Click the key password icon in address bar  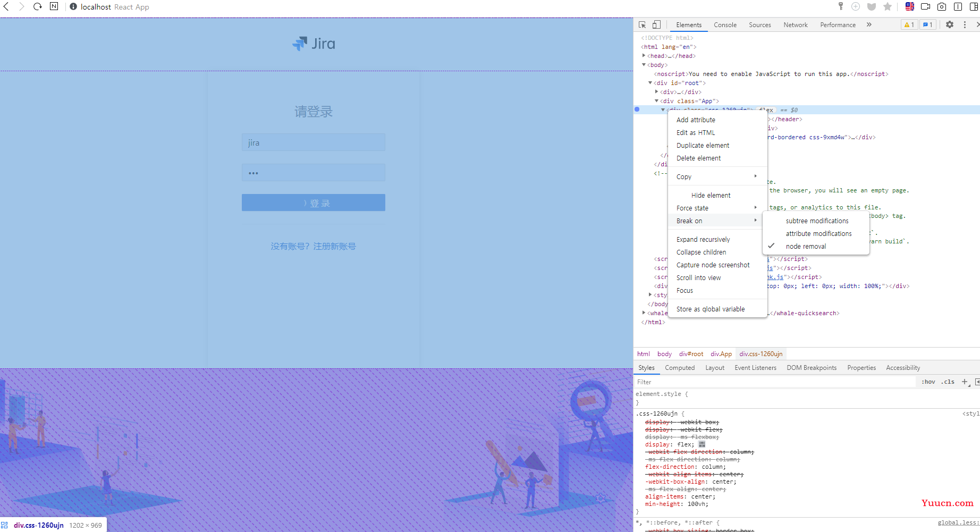point(841,6)
